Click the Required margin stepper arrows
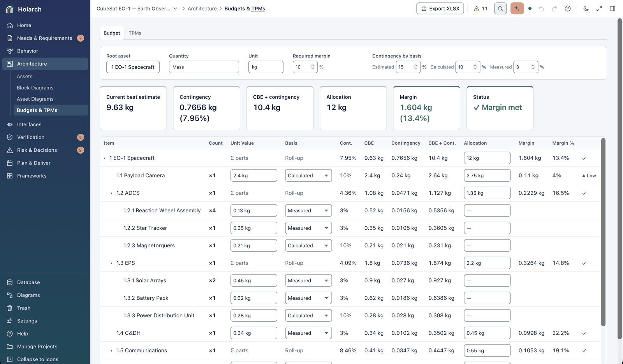Screen dimensions: 623x364 pyautogui.click(x=313, y=67)
